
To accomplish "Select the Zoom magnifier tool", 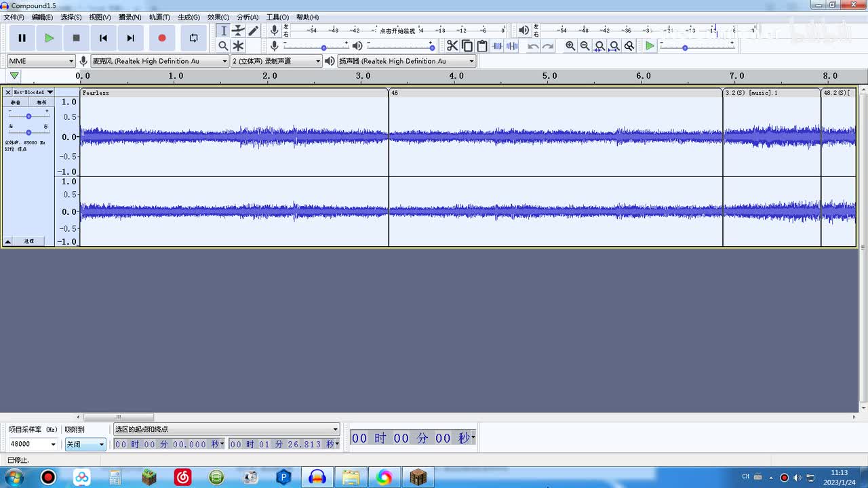I will [x=224, y=45].
